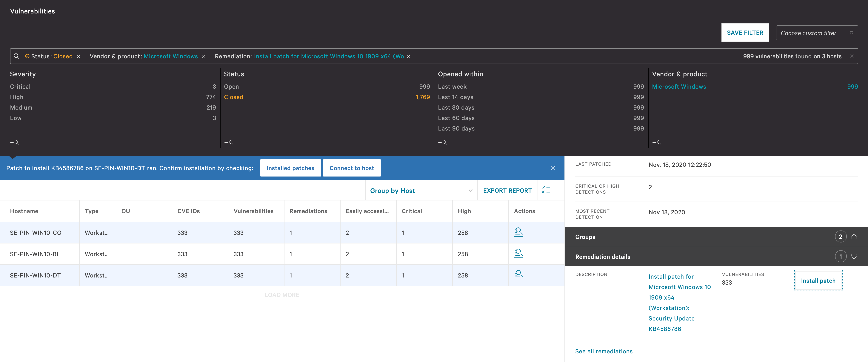Select the SE-PIN-WIN10-BL host row
The width and height of the screenshot is (868, 362).
point(282,254)
